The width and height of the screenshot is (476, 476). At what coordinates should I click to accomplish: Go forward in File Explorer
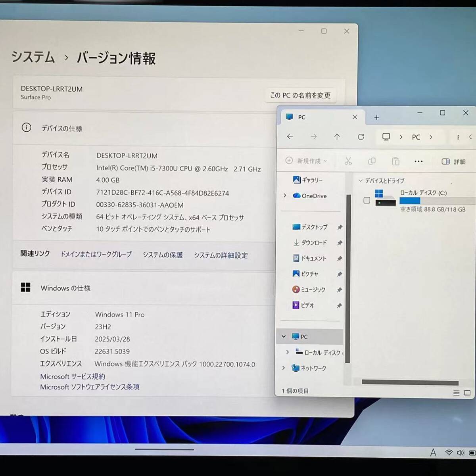tap(314, 137)
